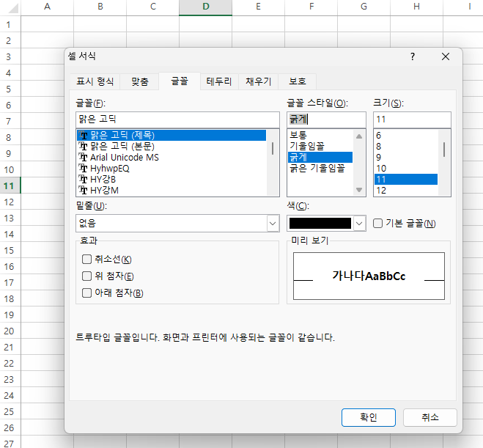Enable the 취소선 checkbox
This screenshot has height=448, width=483.
click(87, 260)
